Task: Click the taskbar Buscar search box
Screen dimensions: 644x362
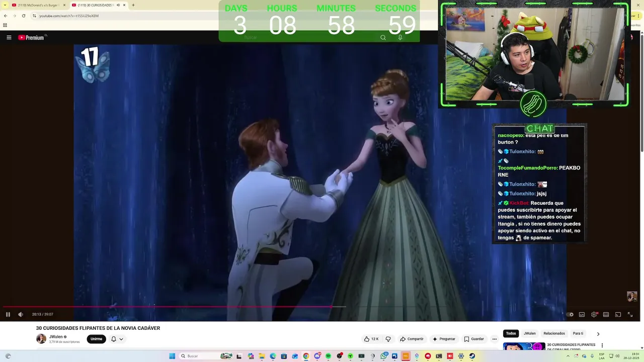Action: click(206, 356)
